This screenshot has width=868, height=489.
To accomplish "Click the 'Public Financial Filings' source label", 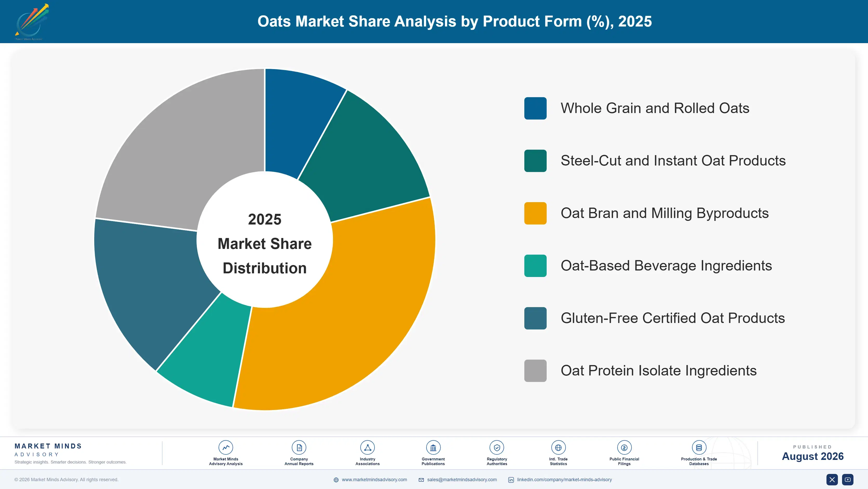I will click(x=624, y=461).
